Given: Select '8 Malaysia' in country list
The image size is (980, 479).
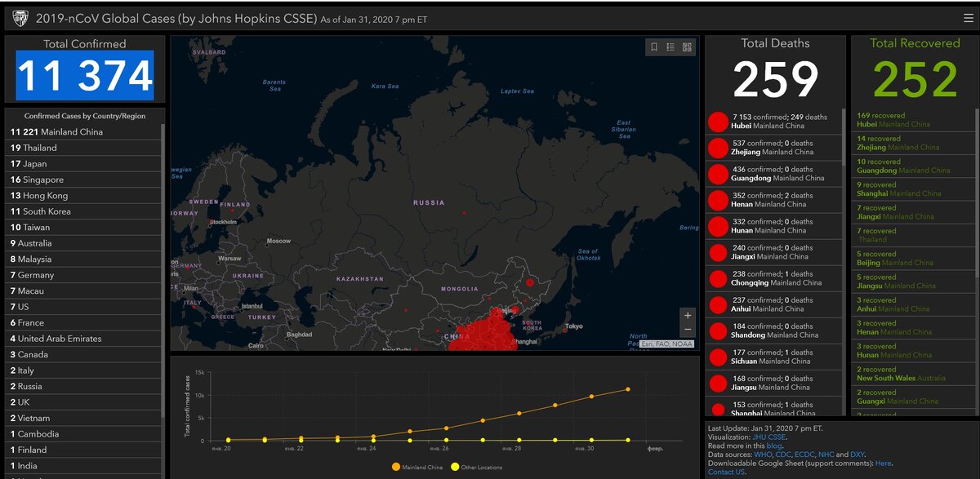Looking at the screenshot, I should coord(82,259).
